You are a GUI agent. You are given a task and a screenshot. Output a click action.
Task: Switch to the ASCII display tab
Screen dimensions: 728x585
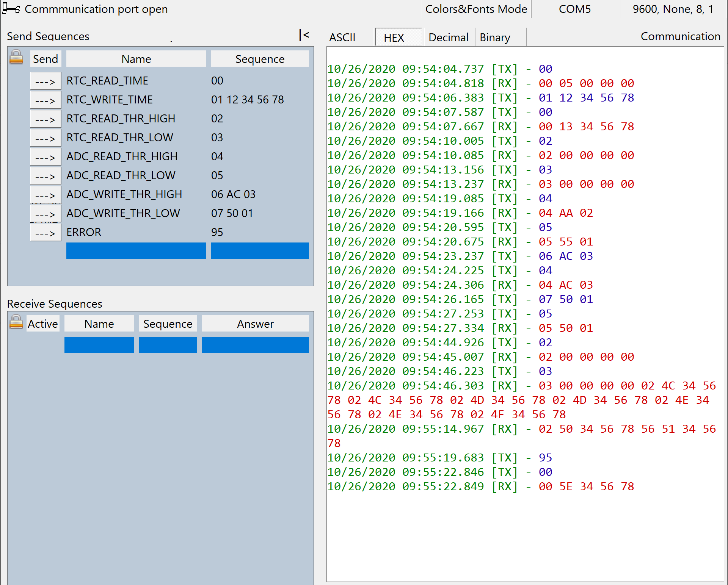coord(342,37)
